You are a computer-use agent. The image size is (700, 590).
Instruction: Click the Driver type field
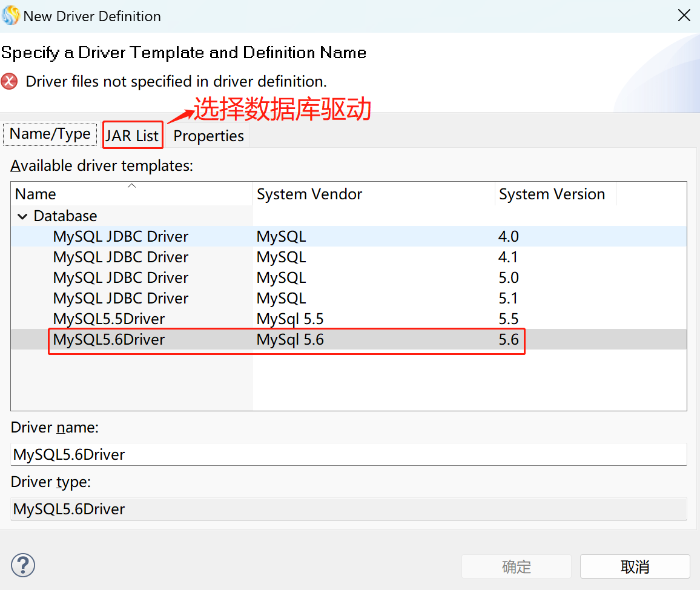(x=348, y=509)
